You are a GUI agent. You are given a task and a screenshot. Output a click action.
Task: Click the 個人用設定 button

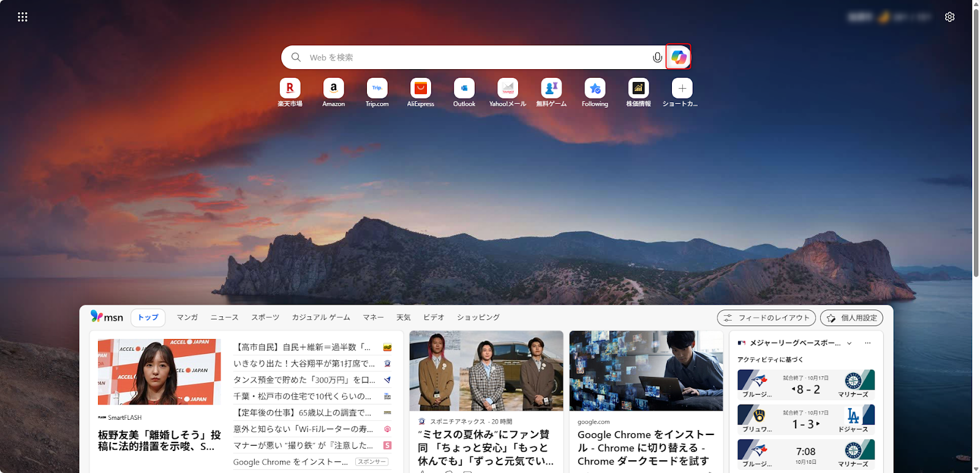tap(851, 318)
